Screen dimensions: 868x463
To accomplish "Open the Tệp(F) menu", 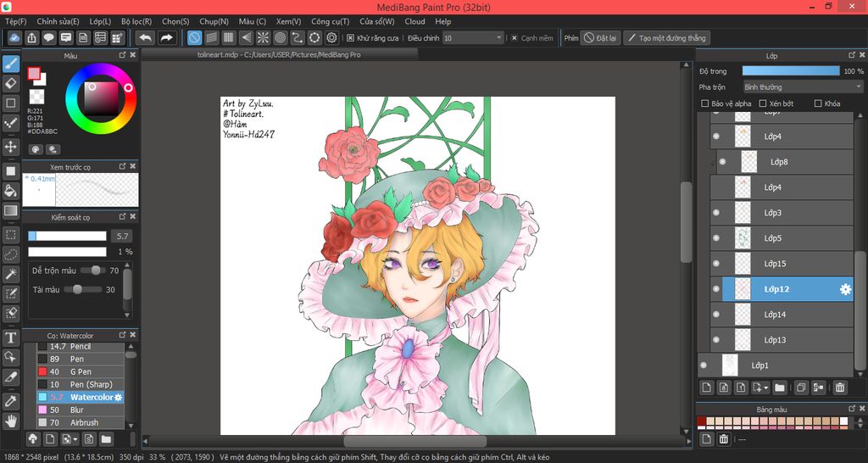I will tap(15, 21).
